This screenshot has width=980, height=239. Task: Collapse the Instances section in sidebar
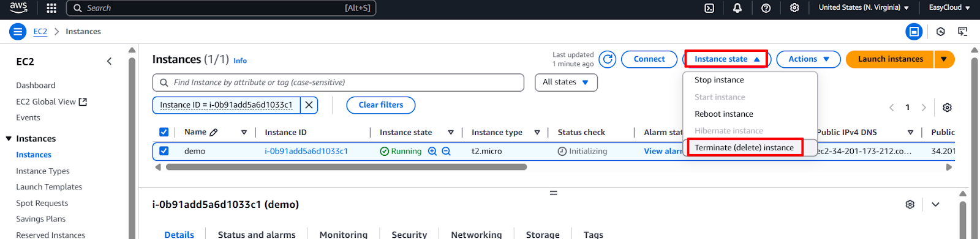(9, 139)
